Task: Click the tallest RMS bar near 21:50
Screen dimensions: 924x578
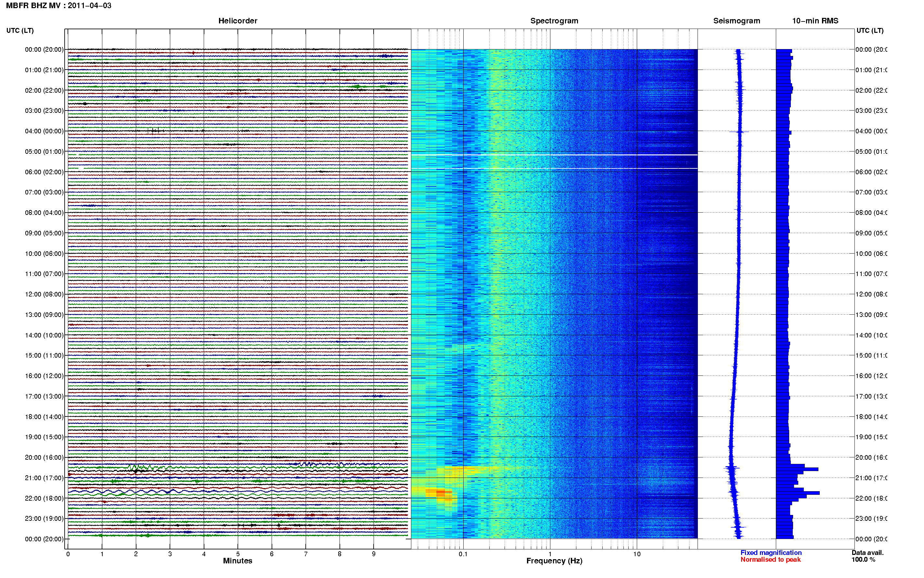Action: [x=798, y=493]
